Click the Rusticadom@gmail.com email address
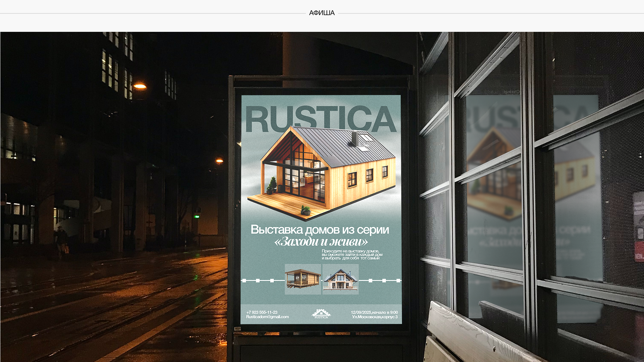The image size is (644, 362). pyautogui.click(x=267, y=317)
